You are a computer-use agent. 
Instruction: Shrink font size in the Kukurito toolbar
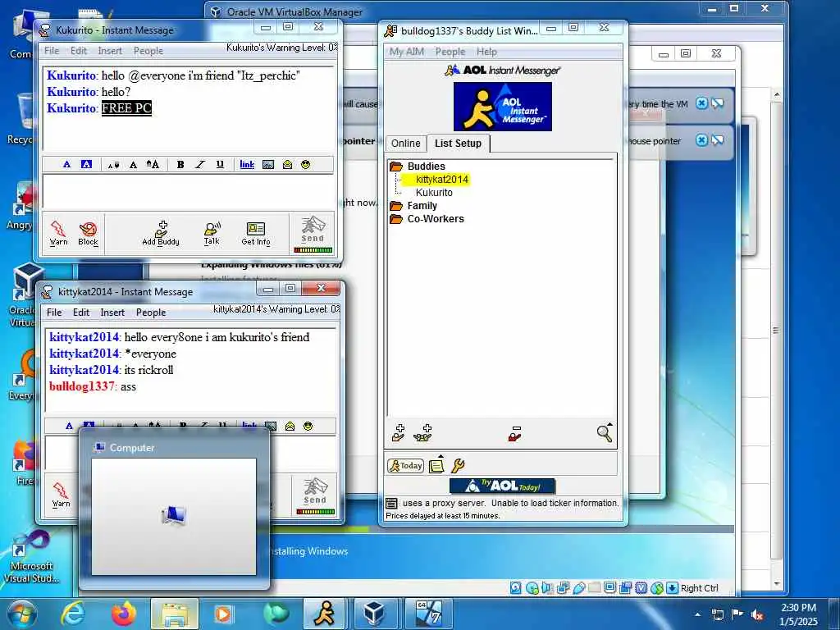(x=113, y=165)
